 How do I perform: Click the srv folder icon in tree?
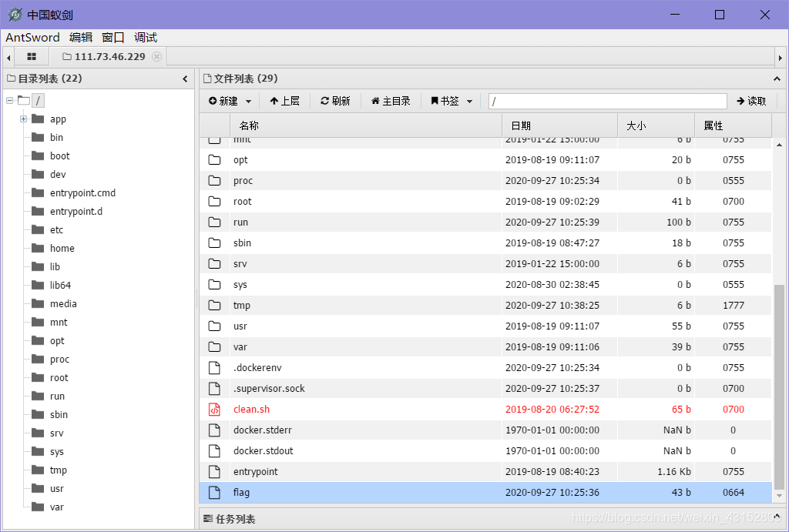click(38, 433)
